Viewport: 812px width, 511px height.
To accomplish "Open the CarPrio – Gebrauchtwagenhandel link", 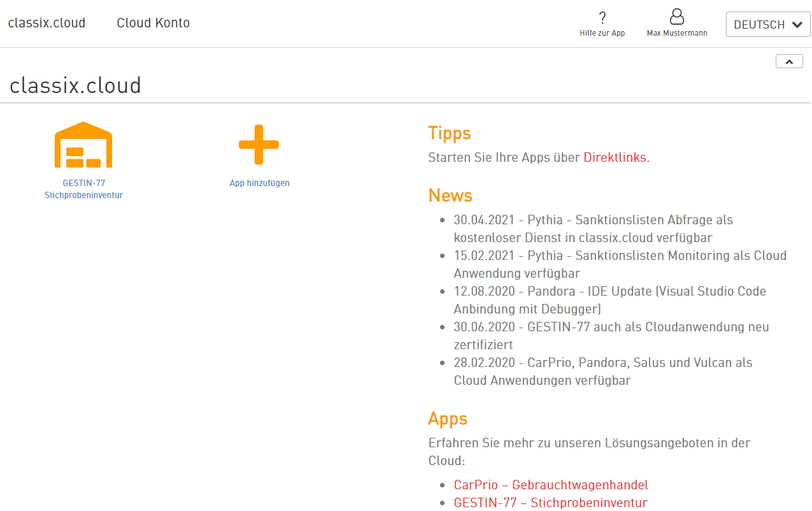I will 551,485.
